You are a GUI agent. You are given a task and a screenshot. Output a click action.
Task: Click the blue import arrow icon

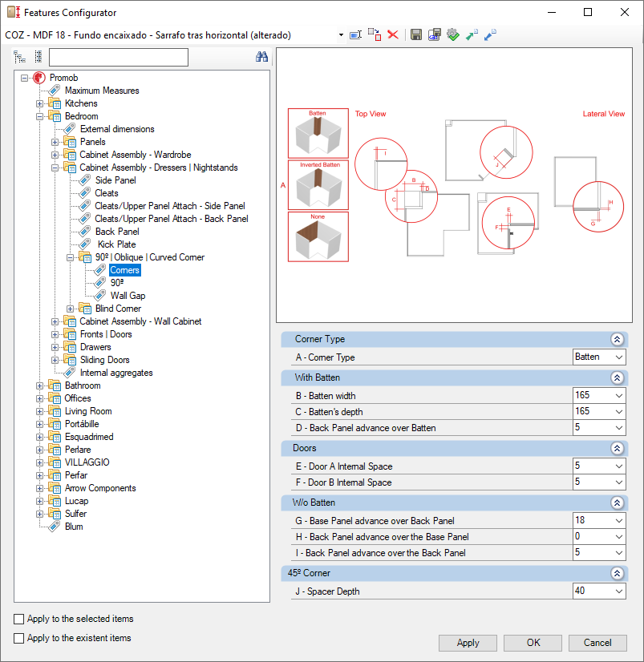click(490, 34)
